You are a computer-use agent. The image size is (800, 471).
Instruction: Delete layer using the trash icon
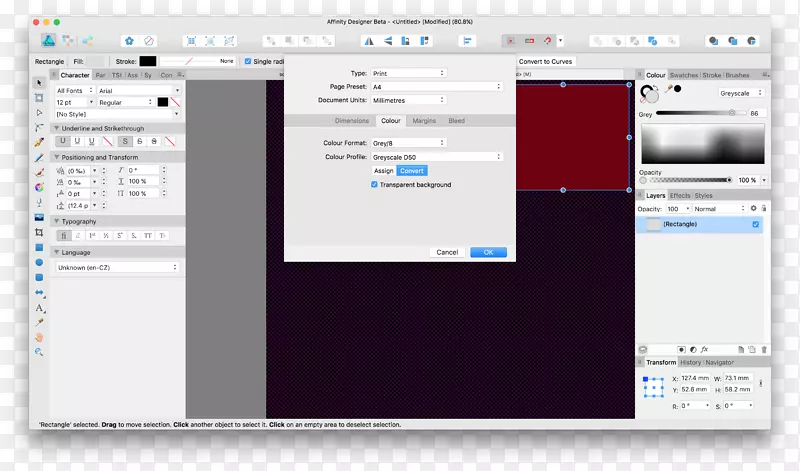(764, 349)
